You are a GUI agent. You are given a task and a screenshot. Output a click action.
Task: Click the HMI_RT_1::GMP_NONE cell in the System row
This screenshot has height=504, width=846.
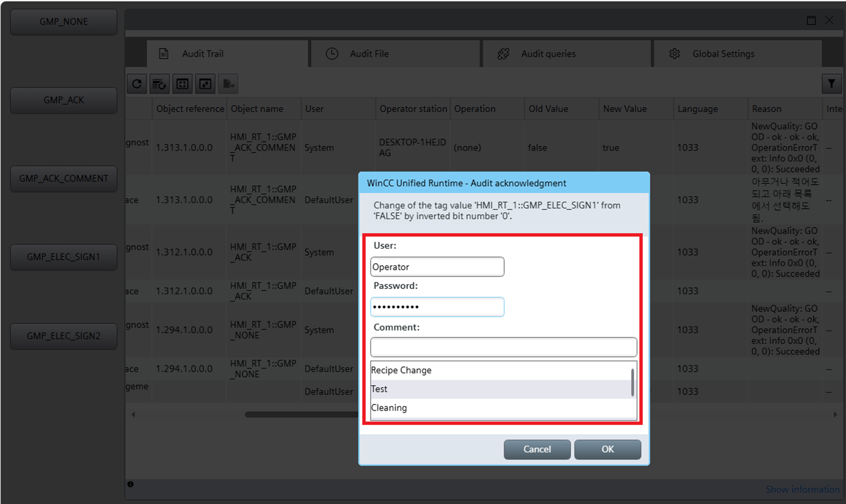(x=264, y=330)
